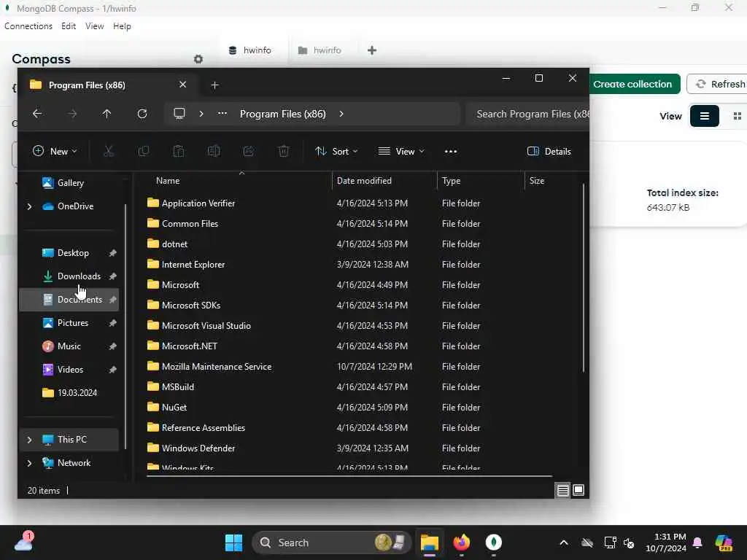This screenshot has width=747, height=560.
Task: Click the Cut scissors icon in Explorer toolbar
Action: [x=109, y=152]
